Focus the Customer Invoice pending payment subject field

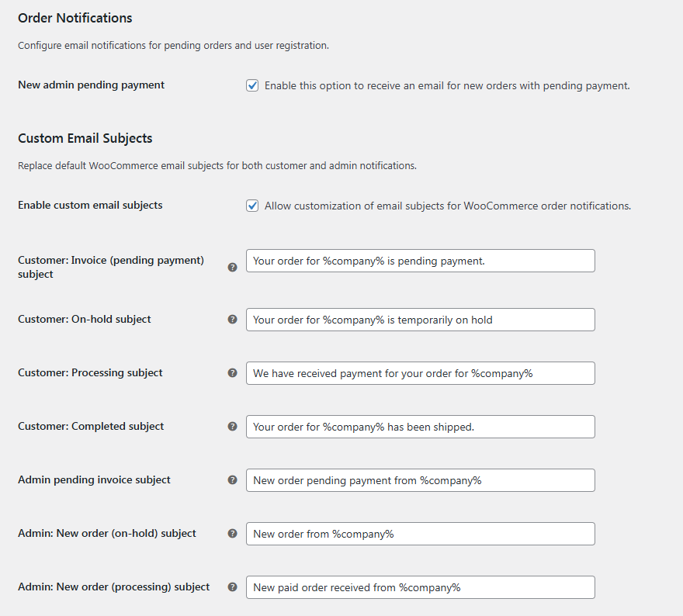coord(420,261)
